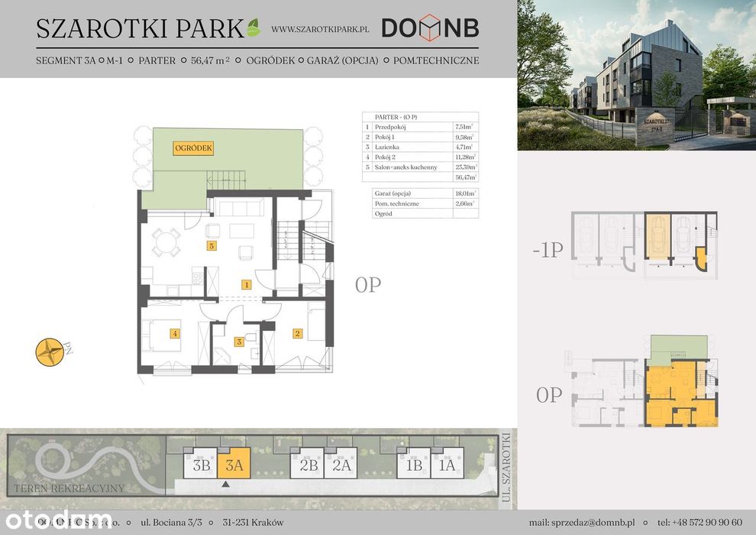Screen dimensions: 756x535
Task: Click the OGRÓDEK header text
Action: (270, 61)
